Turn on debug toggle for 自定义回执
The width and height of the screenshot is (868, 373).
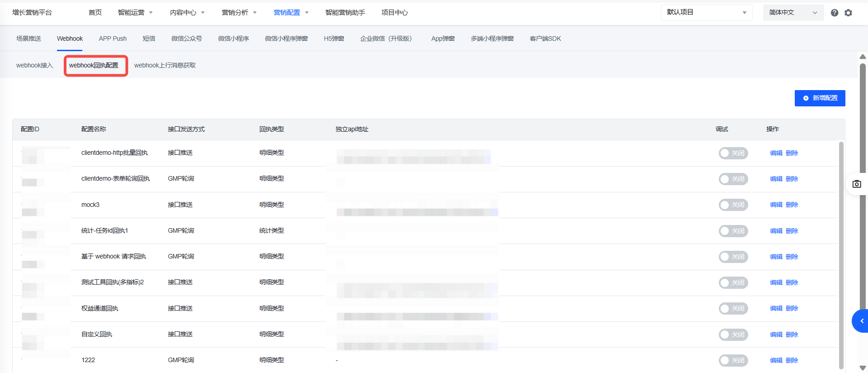[733, 335]
